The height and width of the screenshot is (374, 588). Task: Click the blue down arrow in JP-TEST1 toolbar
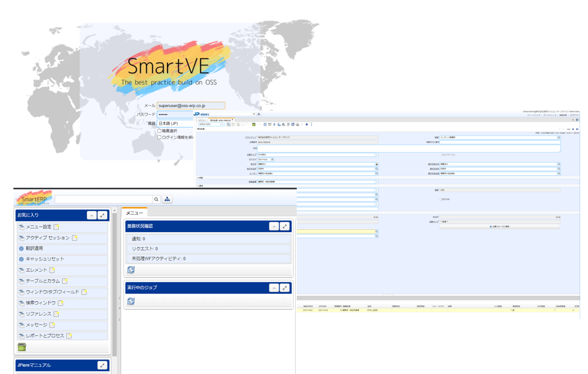click(x=307, y=125)
